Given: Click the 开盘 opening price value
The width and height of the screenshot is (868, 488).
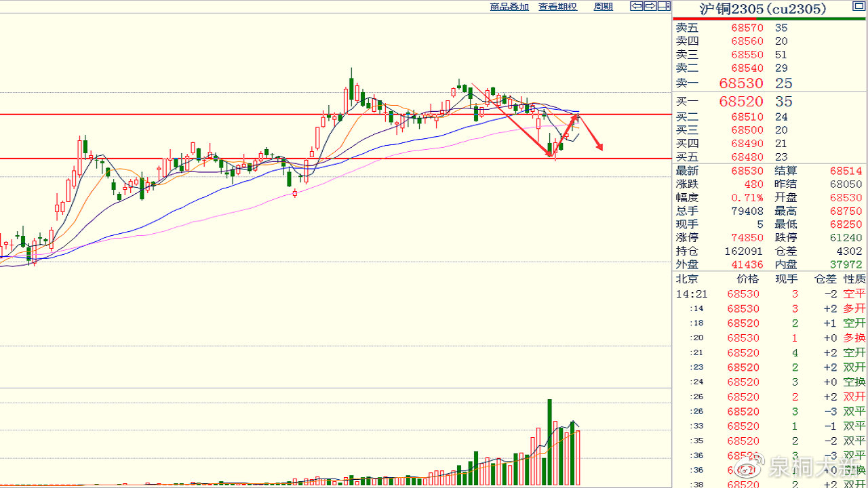Looking at the screenshot, I should click(846, 198).
